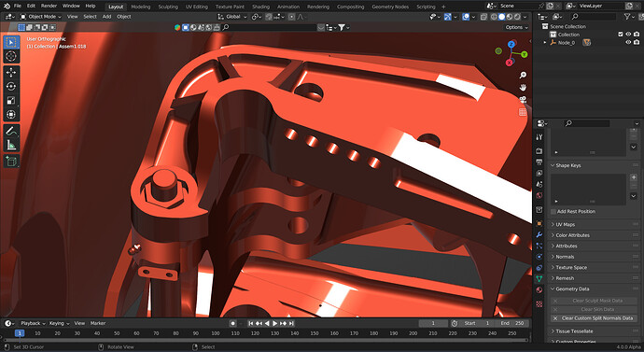The height and width of the screenshot is (352, 644).
Task: Open the Object Mode dropdown
Action: click(40, 17)
